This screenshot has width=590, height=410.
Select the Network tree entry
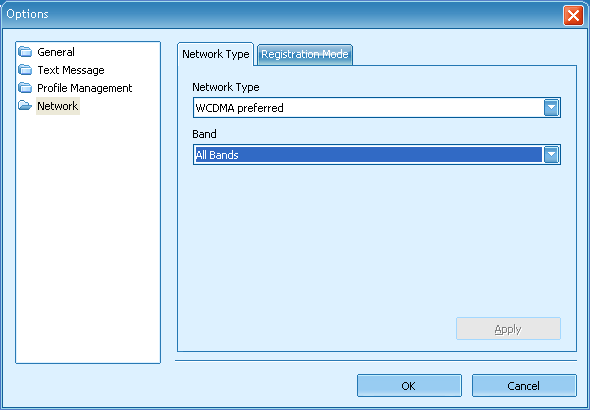coord(58,106)
